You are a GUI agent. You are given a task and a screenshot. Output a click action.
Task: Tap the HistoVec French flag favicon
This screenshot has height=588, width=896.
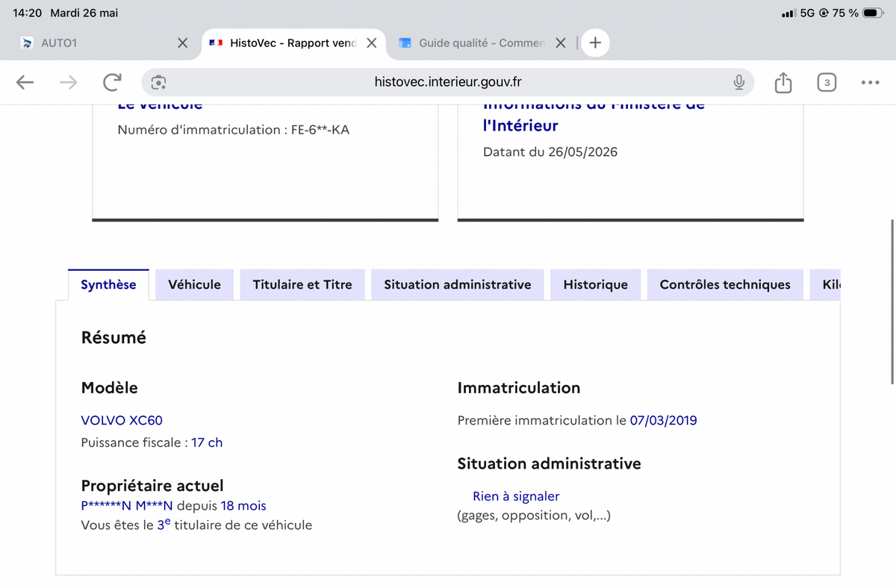pos(216,43)
